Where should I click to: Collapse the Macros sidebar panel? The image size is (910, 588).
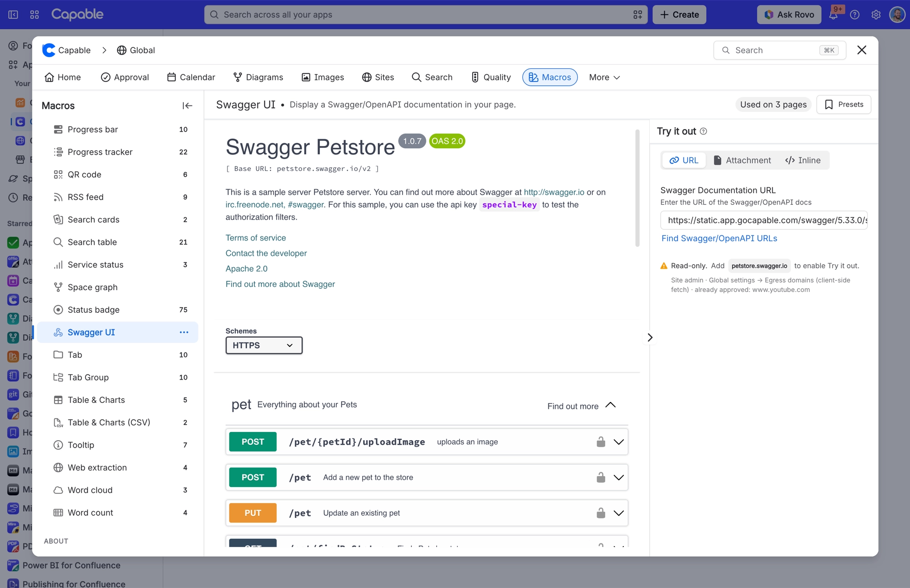(187, 106)
